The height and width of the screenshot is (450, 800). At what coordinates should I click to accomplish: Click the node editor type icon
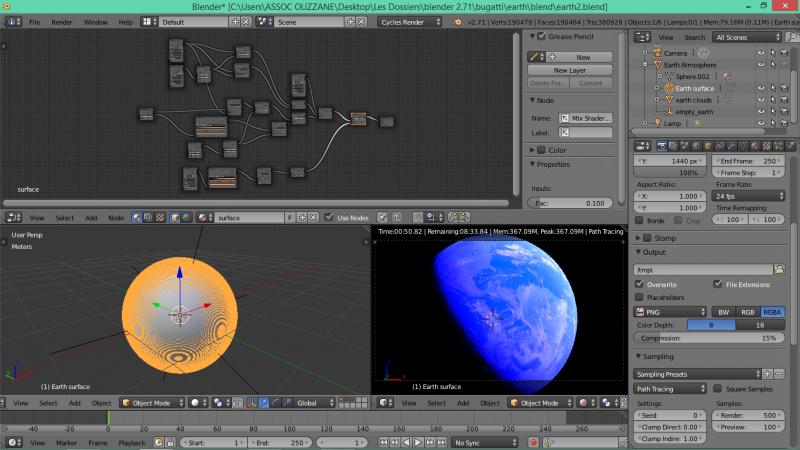pyautogui.click(x=12, y=217)
